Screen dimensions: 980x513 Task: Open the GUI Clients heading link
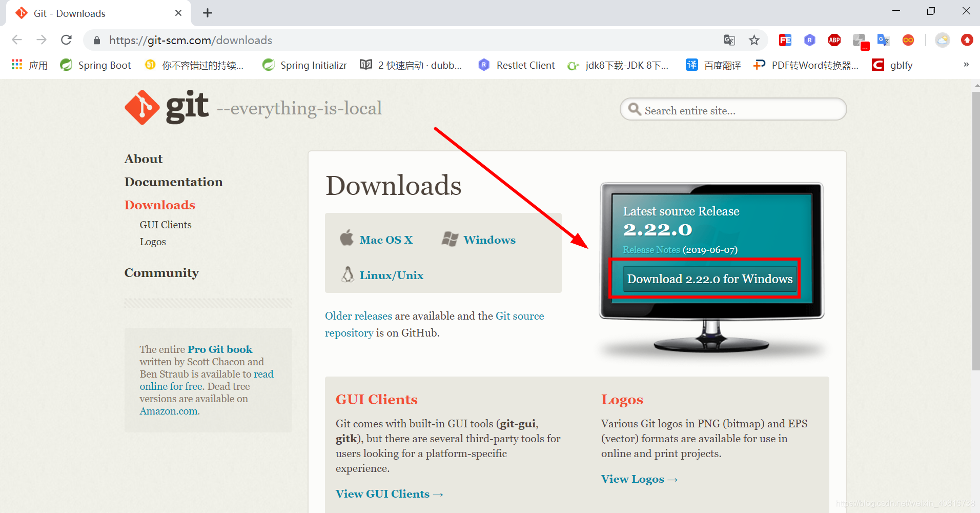coord(377,400)
